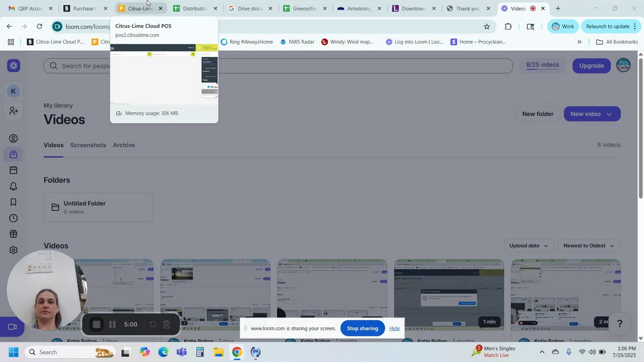Pause the Loom recording
644x362 pixels.
pyautogui.click(x=113, y=325)
